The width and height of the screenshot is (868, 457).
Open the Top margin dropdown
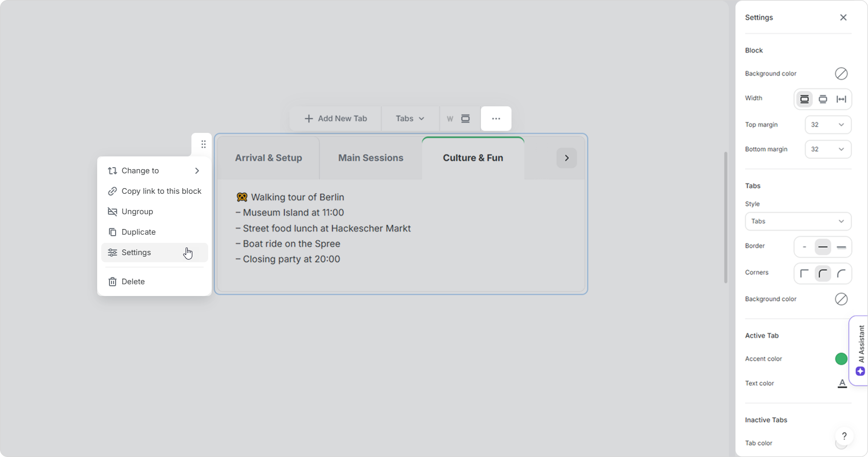828,125
